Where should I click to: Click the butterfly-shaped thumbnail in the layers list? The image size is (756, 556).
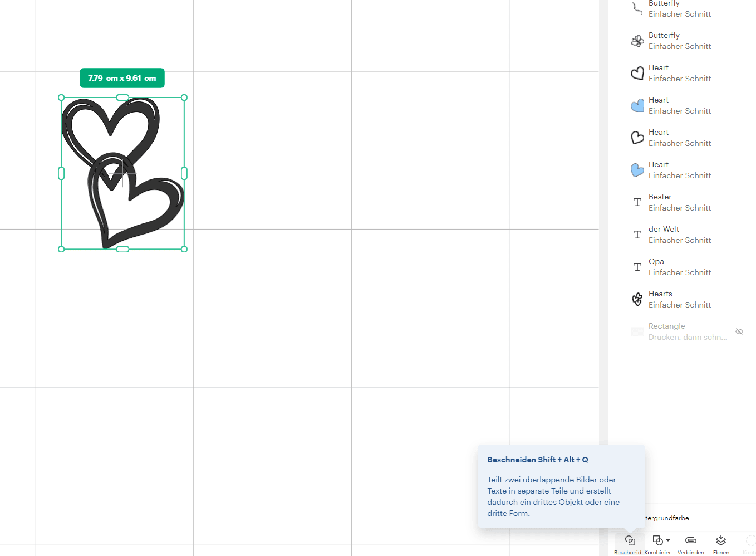coord(637,41)
